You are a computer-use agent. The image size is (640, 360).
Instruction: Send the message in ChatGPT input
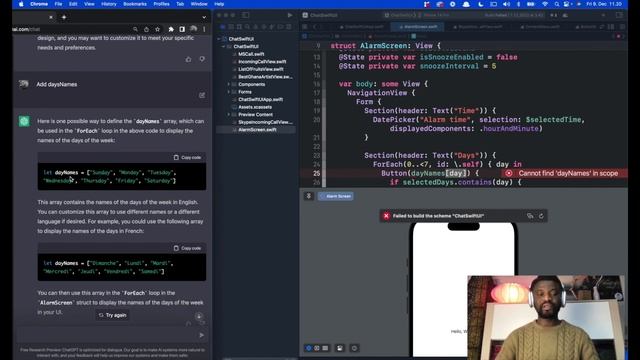(202, 335)
